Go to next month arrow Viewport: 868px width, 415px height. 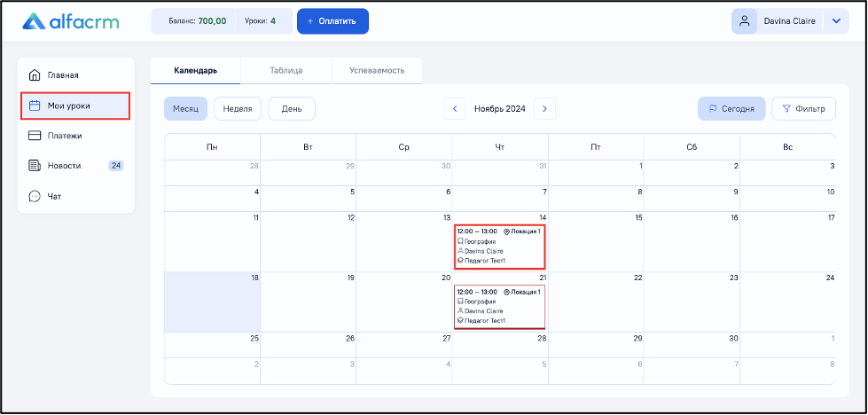pos(544,108)
